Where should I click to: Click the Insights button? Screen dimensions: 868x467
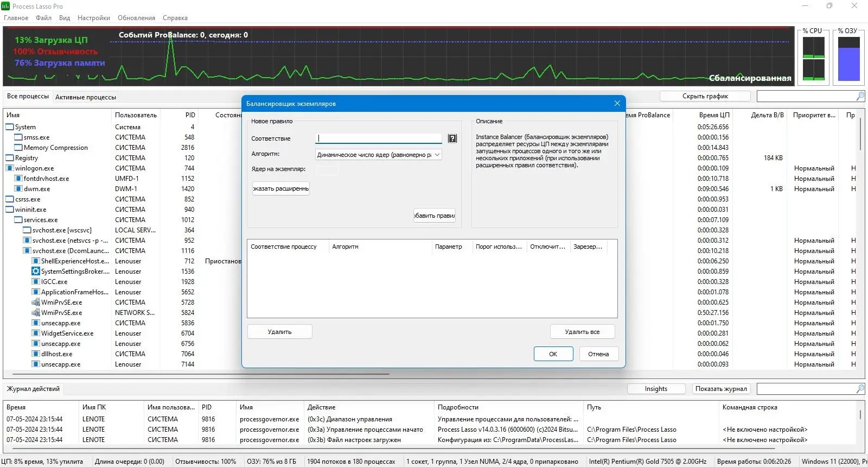tap(656, 389)
